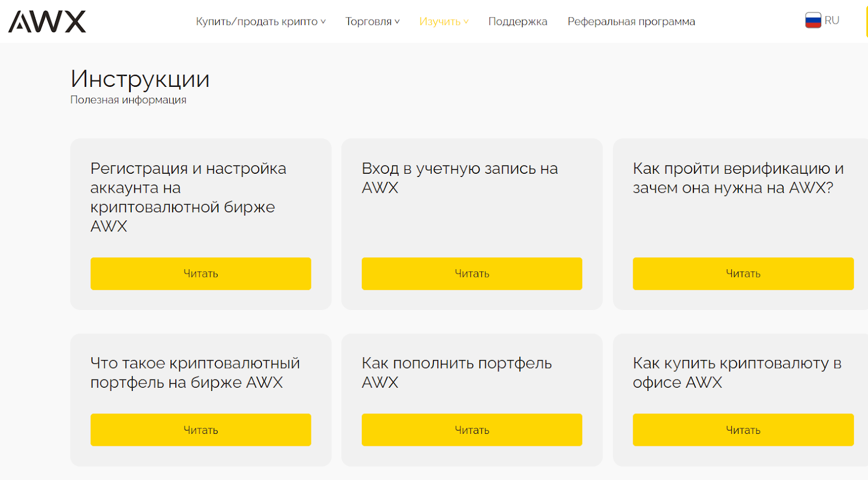Click Читать under Как пополнить портфель AWX
Image resolution: width=868 pixels, height=480 pixels.
(471, 430)
